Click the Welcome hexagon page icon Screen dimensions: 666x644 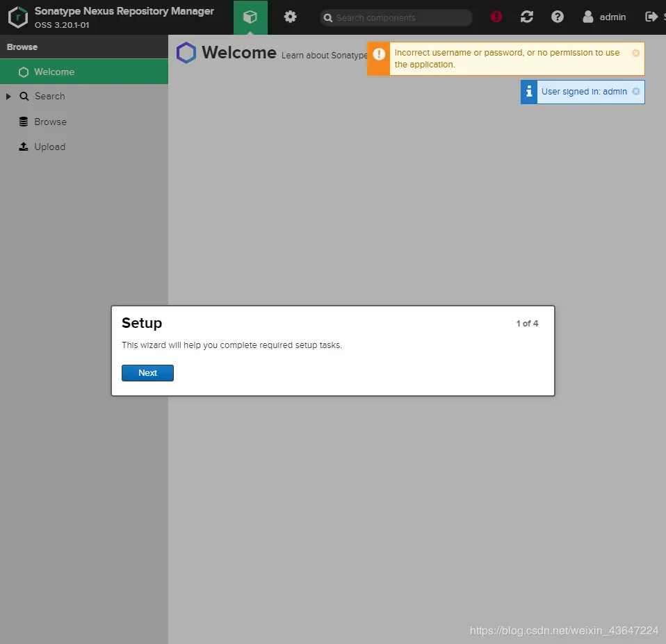pyautogui.click(x=186, y=53)
